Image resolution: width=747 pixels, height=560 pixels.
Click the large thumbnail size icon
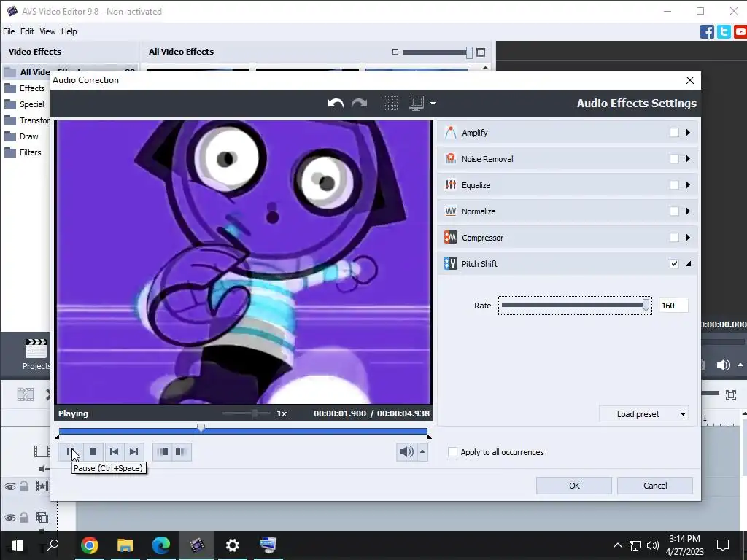click(481, 52)
